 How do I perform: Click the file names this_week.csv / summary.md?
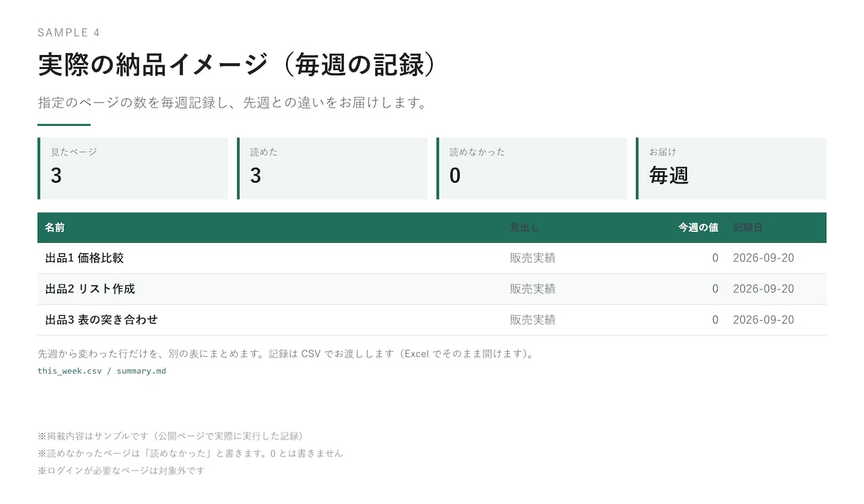click(102, 371)
